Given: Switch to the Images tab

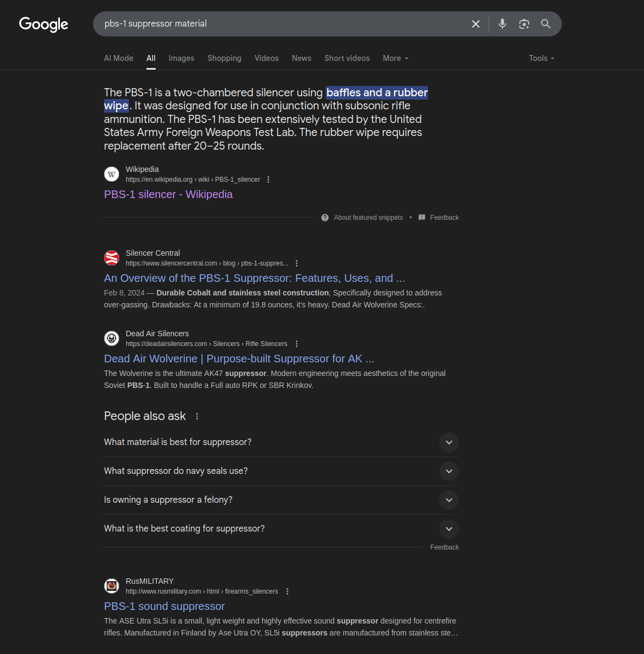Looking at the screenshot, I should (x=181, y=58).
